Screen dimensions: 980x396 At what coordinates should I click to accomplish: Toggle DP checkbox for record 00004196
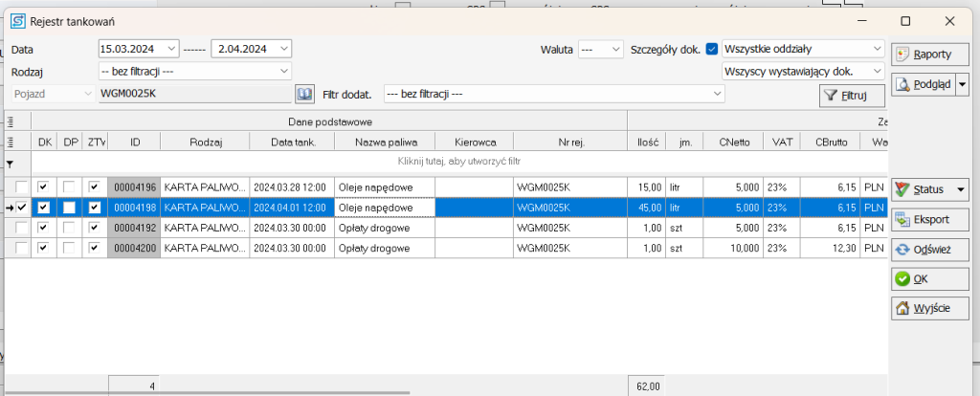69,187
